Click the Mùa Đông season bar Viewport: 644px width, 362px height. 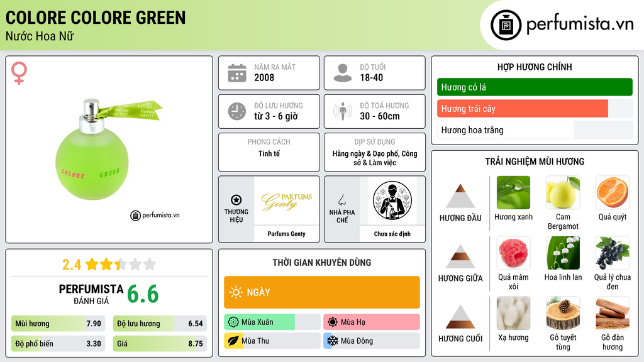click(x=371, y=341)
